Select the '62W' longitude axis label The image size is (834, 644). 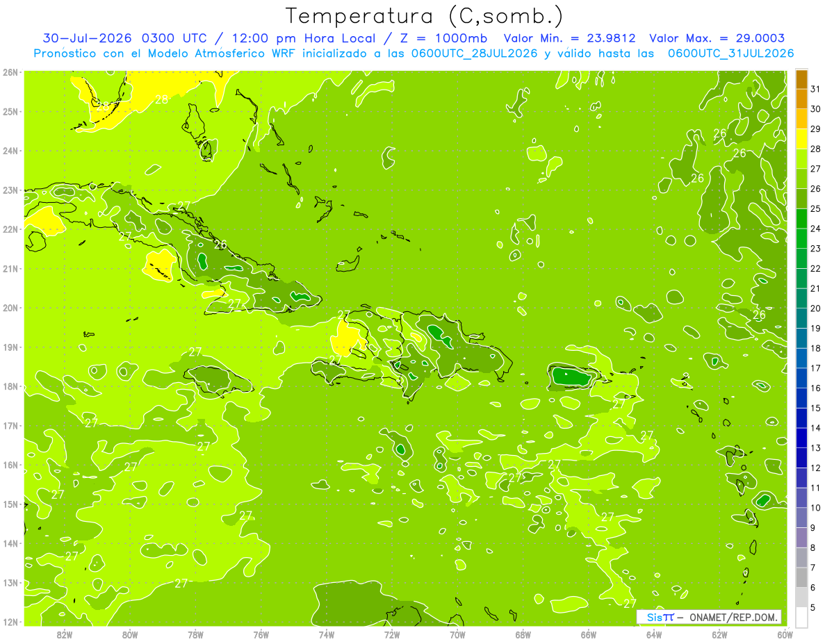click(719, 634)
